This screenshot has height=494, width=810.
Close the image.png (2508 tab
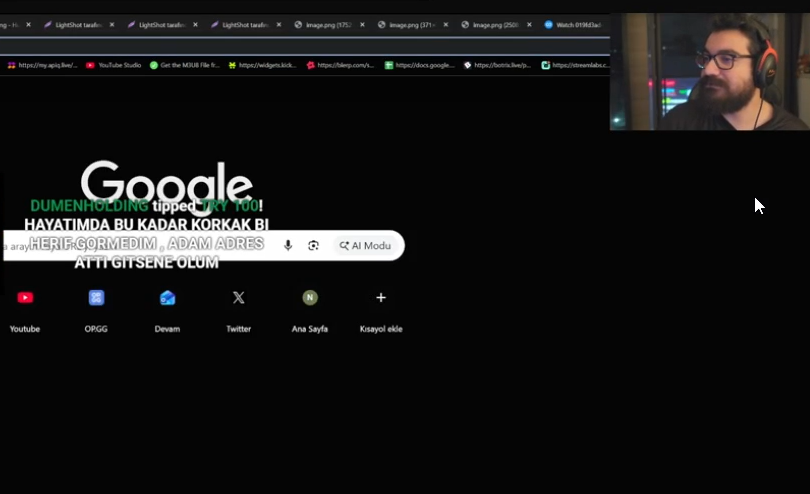coord(529,24)
